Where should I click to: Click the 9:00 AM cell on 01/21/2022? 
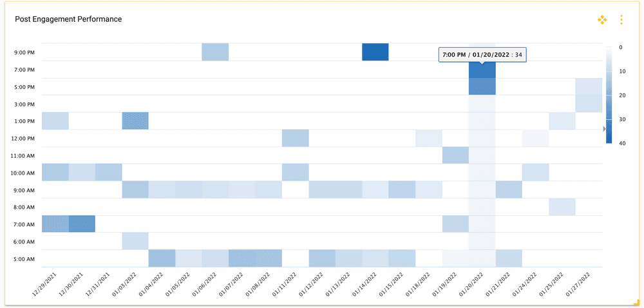(x=509, y=189)
